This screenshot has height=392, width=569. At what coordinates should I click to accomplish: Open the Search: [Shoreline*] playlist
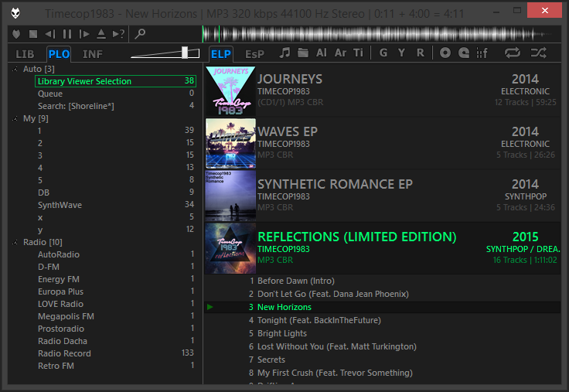coord(115,106)
